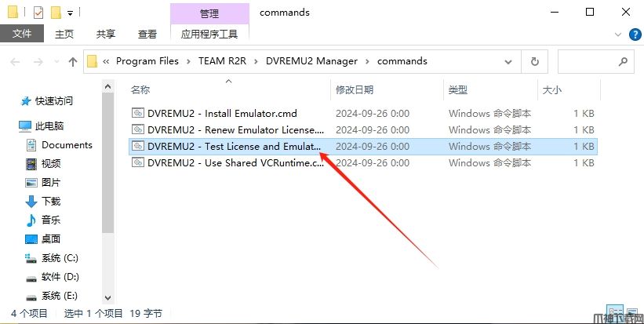Open the 文件 ribbon tab
The width and height of the screenshot is (644, 324).
click(x=22, y=34)
